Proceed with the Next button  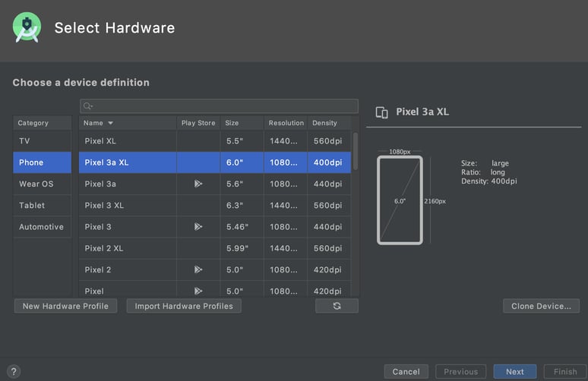(x=515, y=372)
